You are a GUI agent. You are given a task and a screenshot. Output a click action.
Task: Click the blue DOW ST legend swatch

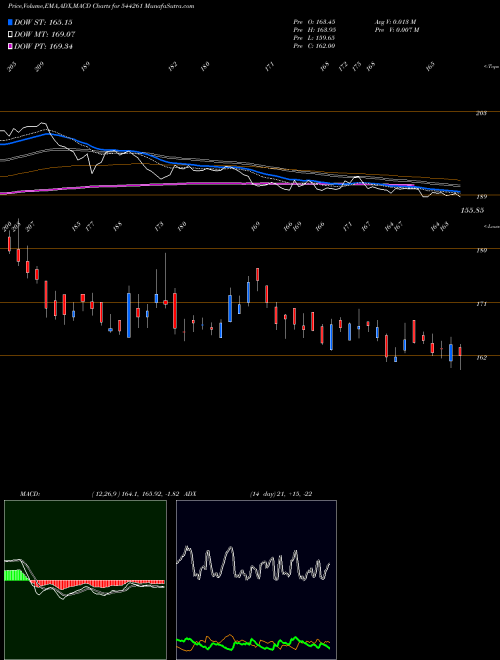click(x=11, y=22)
